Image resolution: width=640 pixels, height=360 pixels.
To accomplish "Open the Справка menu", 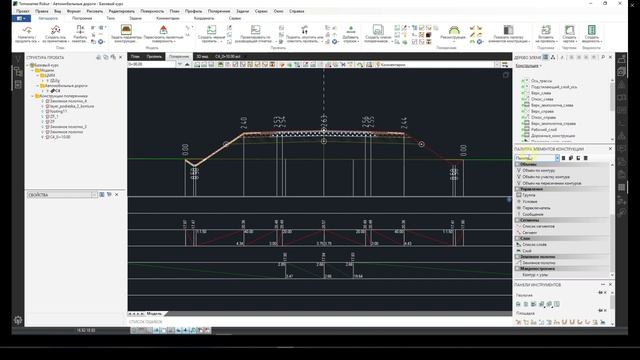I will (x=297, y=11).
